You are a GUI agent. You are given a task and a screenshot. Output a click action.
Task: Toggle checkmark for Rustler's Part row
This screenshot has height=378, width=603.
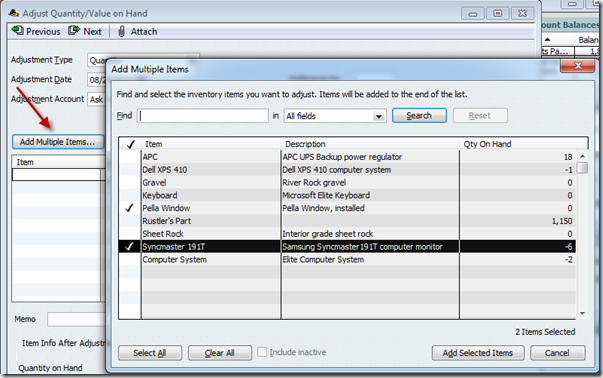[x=130, y=221]
